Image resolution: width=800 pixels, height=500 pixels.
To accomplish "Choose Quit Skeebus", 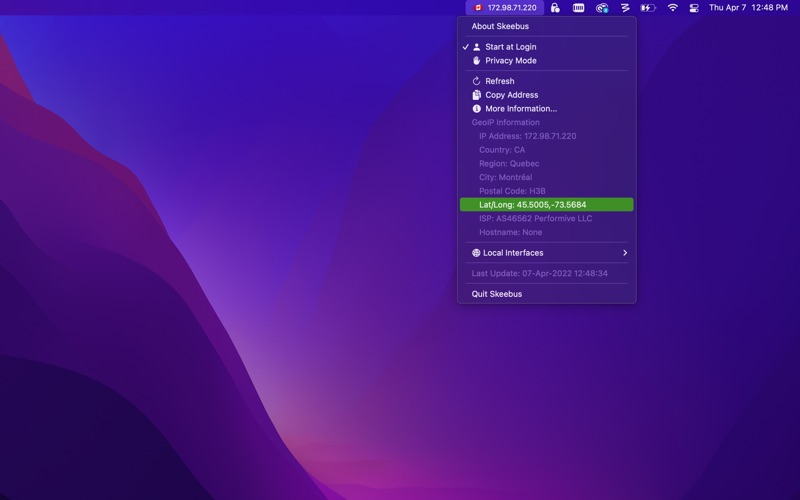I will click(546, 294).
